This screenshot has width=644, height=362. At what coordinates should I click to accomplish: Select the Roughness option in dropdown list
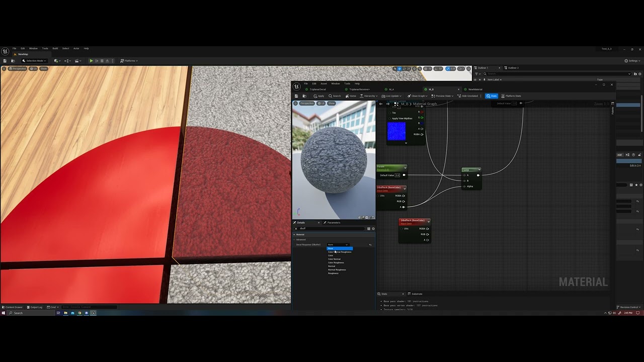point(333,273)
